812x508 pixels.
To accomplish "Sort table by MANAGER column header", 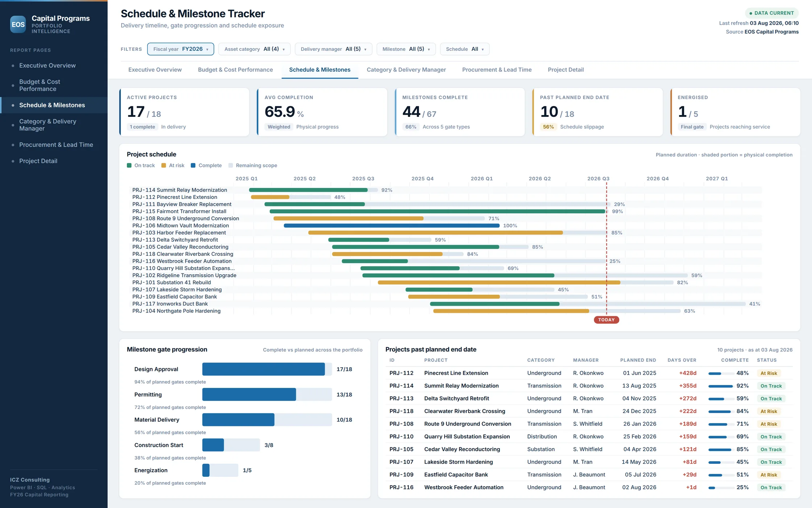I will coord(586,360).
